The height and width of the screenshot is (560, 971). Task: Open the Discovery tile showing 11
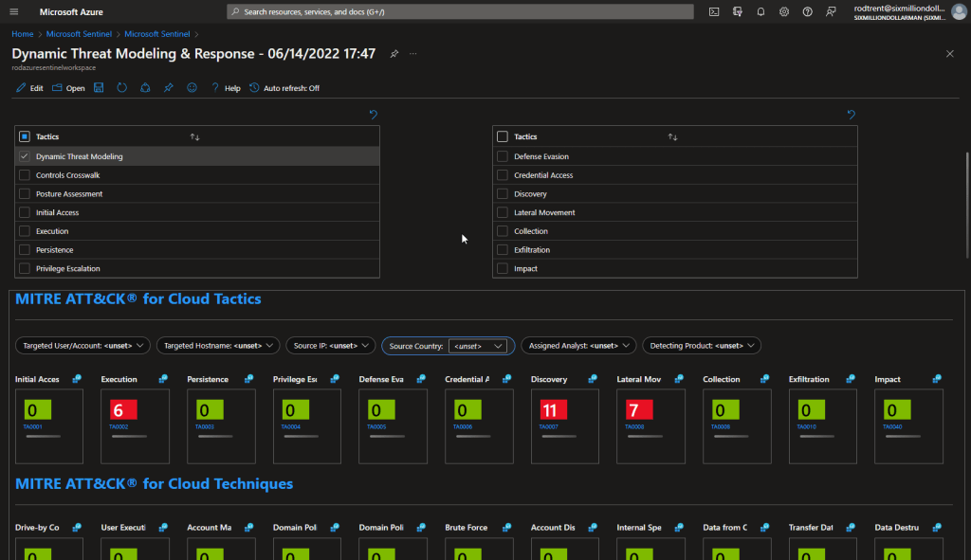pyautogui.click(x=565, y=425)
